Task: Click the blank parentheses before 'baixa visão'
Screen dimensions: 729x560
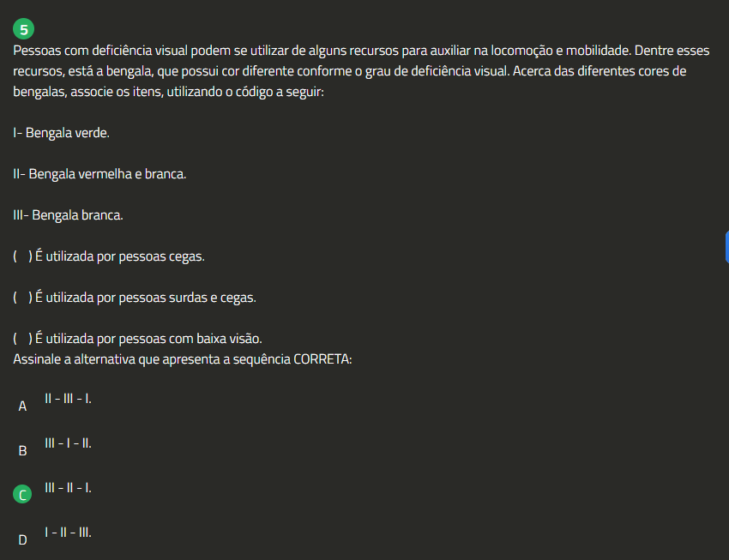Action: [x=23, y=339]
